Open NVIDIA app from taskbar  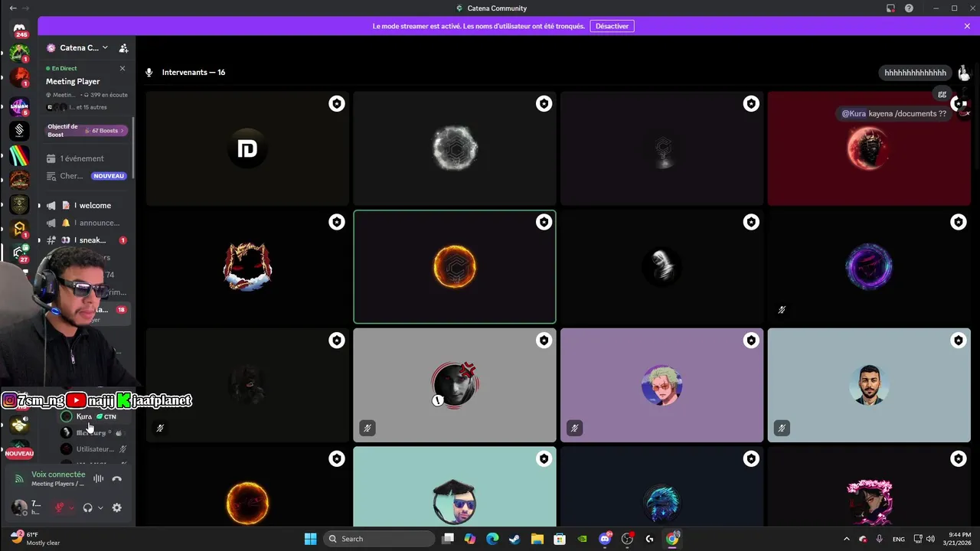(582, 539)
